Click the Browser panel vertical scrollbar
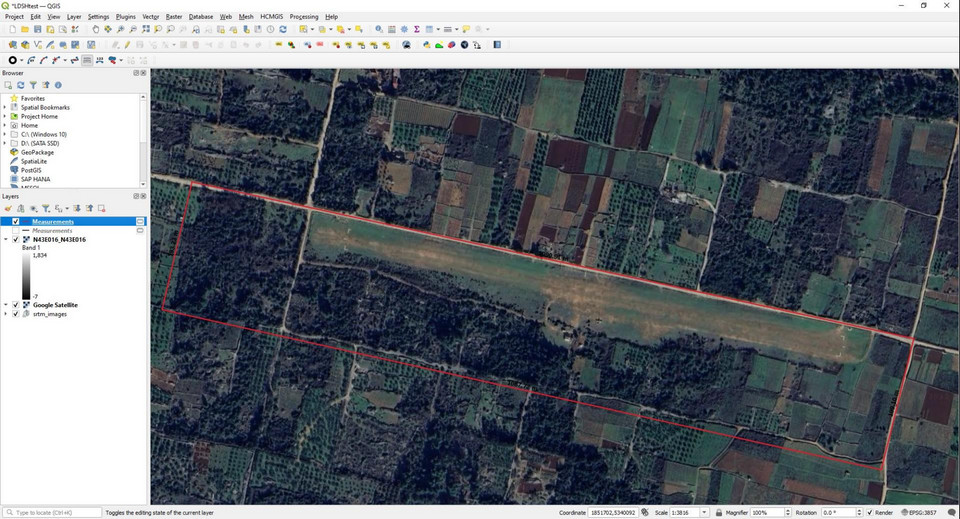Viewport: 960px width, 519px height. (x=143, y=140)
